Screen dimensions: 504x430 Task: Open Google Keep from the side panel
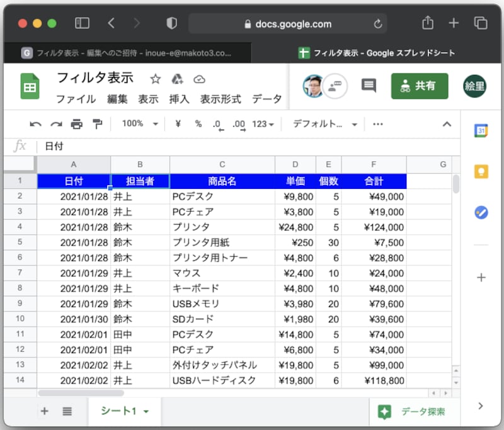tap(481, 170)
